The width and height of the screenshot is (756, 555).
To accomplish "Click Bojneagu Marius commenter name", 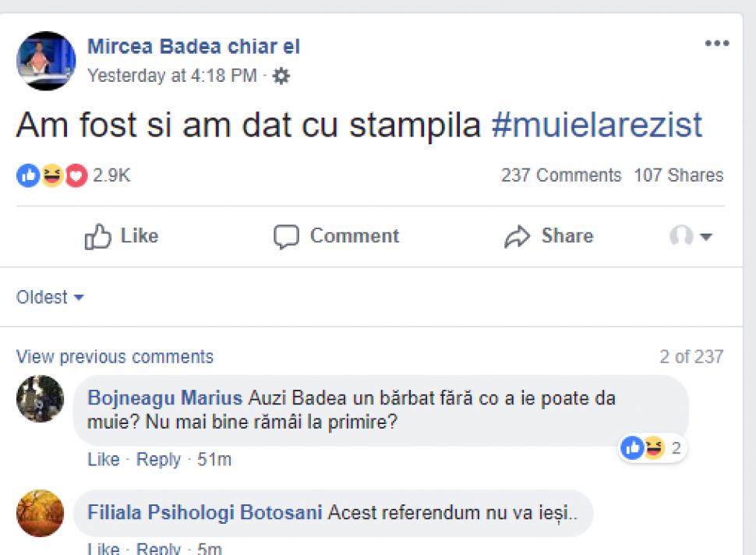I will pos(165,398).
